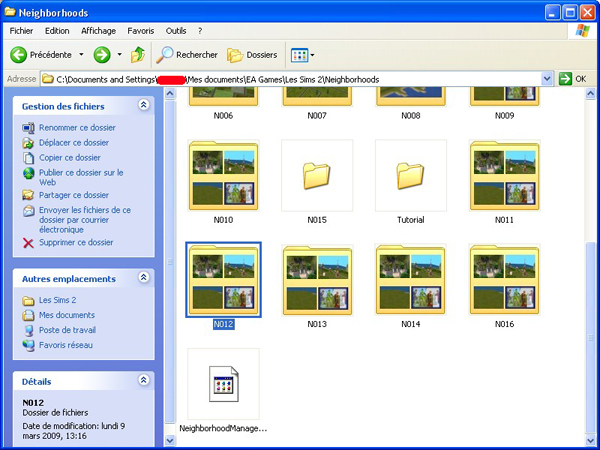Click the green Précédente back arrow icon
Image resolution: width=600 pixels, height=450 pixels.
(x=18, y=55)
